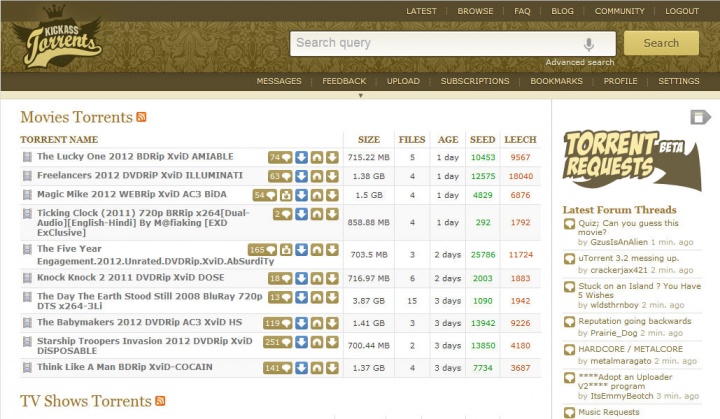Download torrent file icon for Knock Knock 2
720x419 pixels.
point(332,278)
